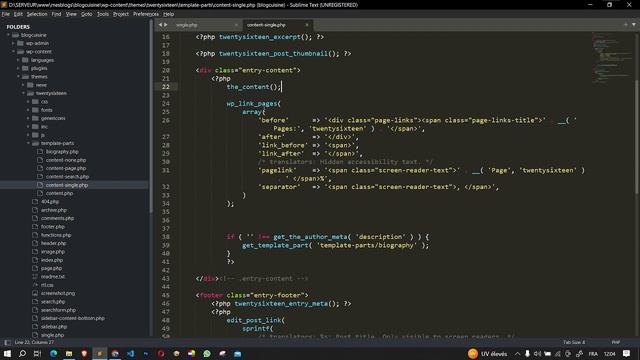The image size is (640, 360).
Task: Open the Selection menu
Action: (x=37, y=14)
